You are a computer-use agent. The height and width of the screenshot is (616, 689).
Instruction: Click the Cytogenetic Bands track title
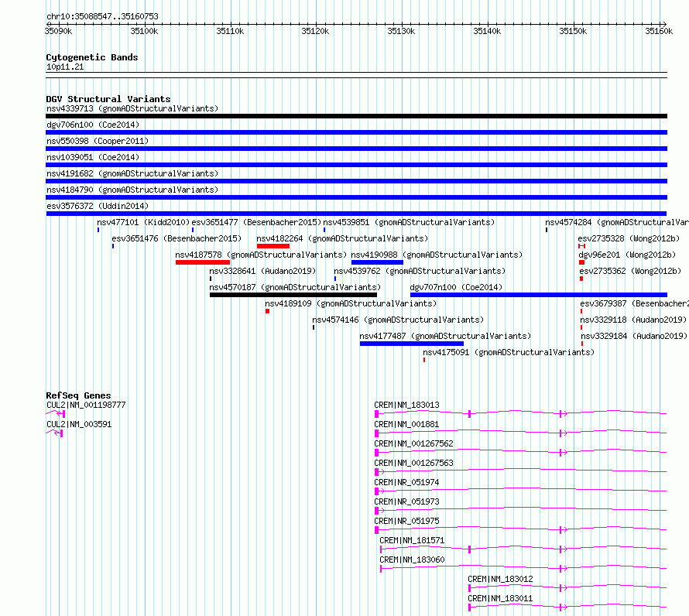click(x=92, y=57)
